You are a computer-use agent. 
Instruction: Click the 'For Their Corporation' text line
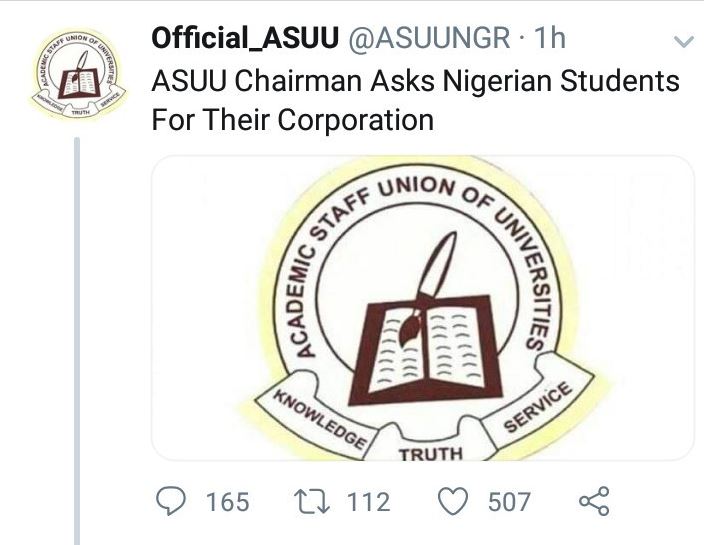tap(292, 120)
